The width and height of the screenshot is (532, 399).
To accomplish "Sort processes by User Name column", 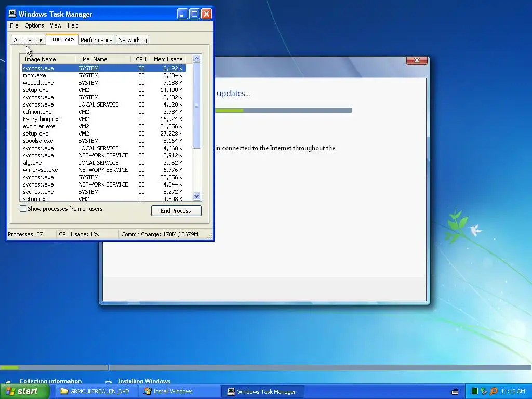I will click(102, 59).
